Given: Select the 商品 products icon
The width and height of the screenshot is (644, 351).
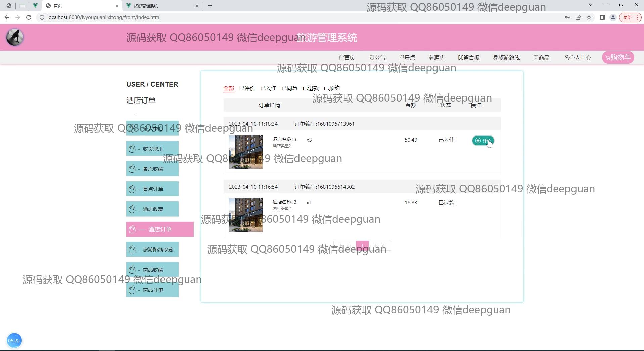Looking at the screenshot, I should coord(541,57).
